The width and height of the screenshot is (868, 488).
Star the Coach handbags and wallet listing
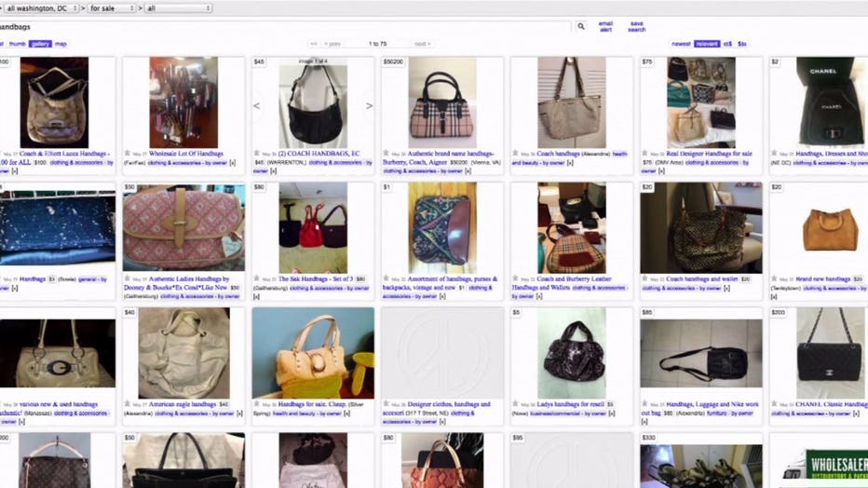(x=644, y=278)
